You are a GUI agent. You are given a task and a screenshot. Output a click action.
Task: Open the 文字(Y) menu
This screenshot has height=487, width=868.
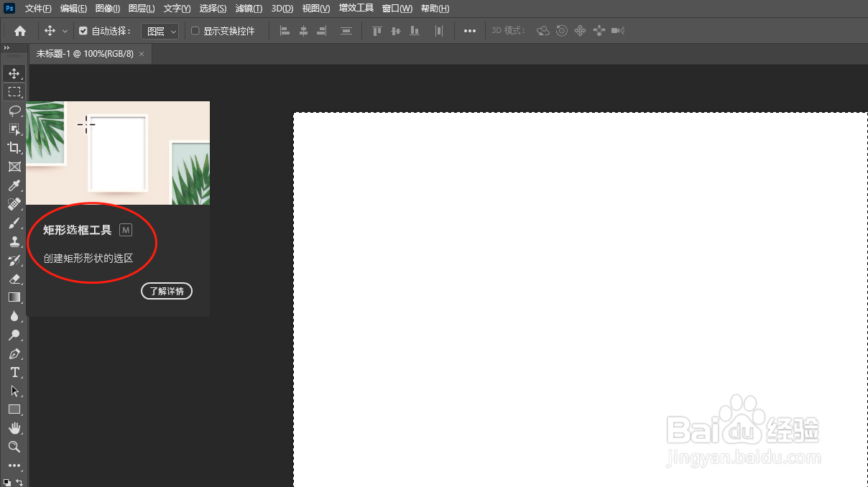click(x=177, y=8)
